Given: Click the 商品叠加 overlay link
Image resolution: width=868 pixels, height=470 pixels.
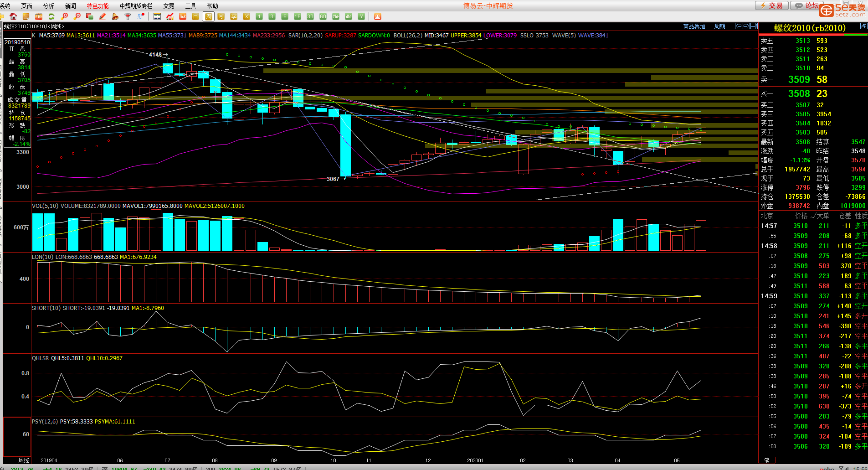Looking at the screenshot, I should [694, 26].
